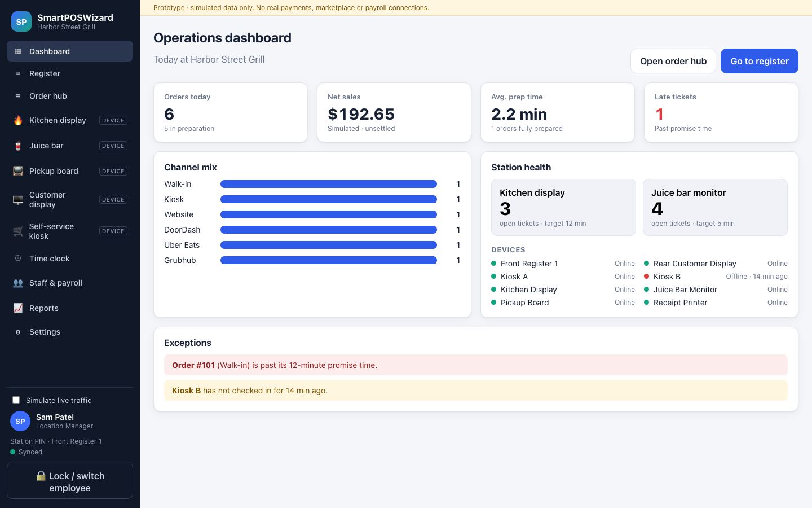Click the Reports chart icon
This screenshot has height=508, width=812.
(x=18, y=308)
